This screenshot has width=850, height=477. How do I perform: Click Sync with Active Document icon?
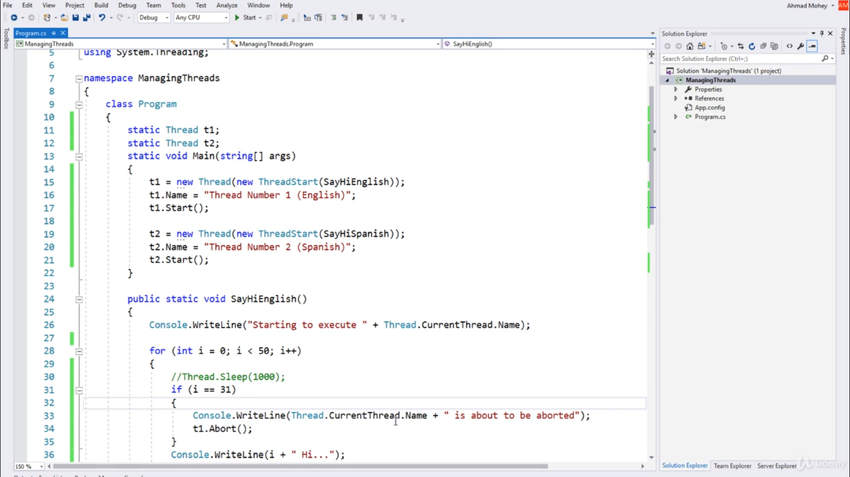(740, 47)
